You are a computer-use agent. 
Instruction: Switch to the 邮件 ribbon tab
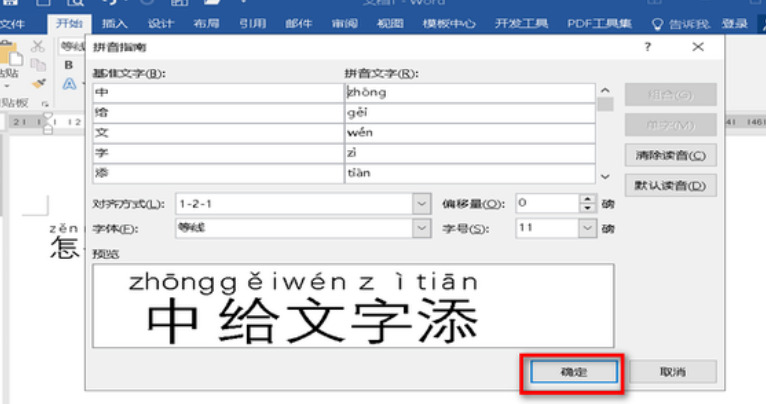point(298,24)
